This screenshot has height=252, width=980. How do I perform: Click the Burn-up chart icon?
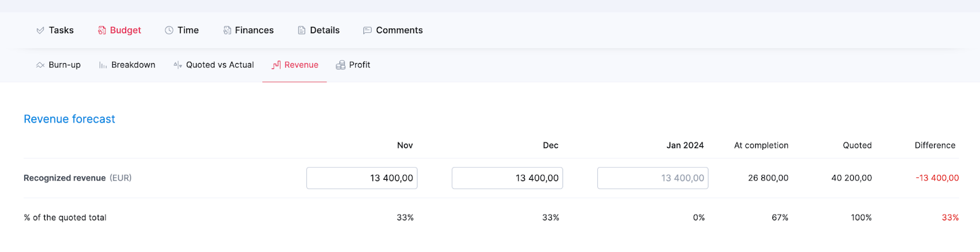click(x=40, y=65)
